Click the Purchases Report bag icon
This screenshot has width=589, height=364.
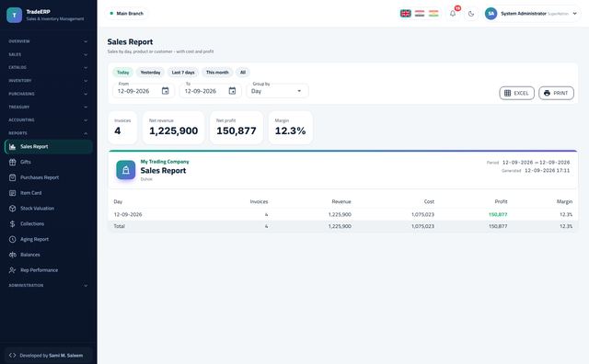(x=12, y=177)
